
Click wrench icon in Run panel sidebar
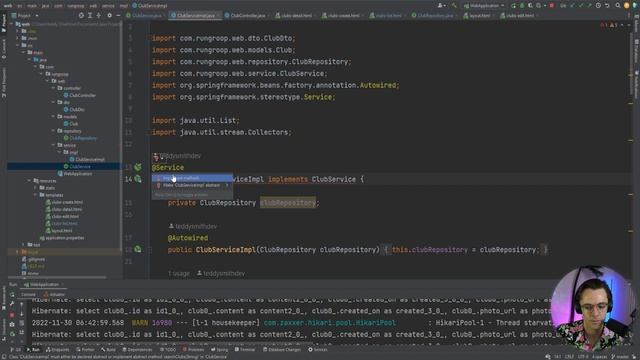click(12, 304)
